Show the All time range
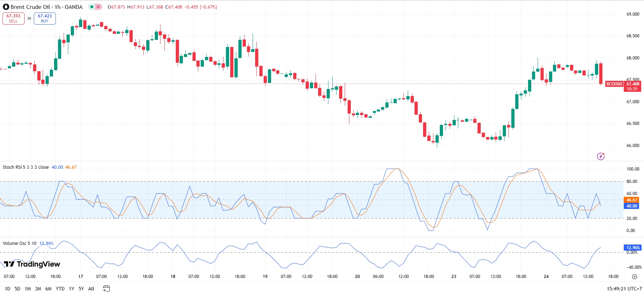 pyautogui.click(x=91, y=289)
